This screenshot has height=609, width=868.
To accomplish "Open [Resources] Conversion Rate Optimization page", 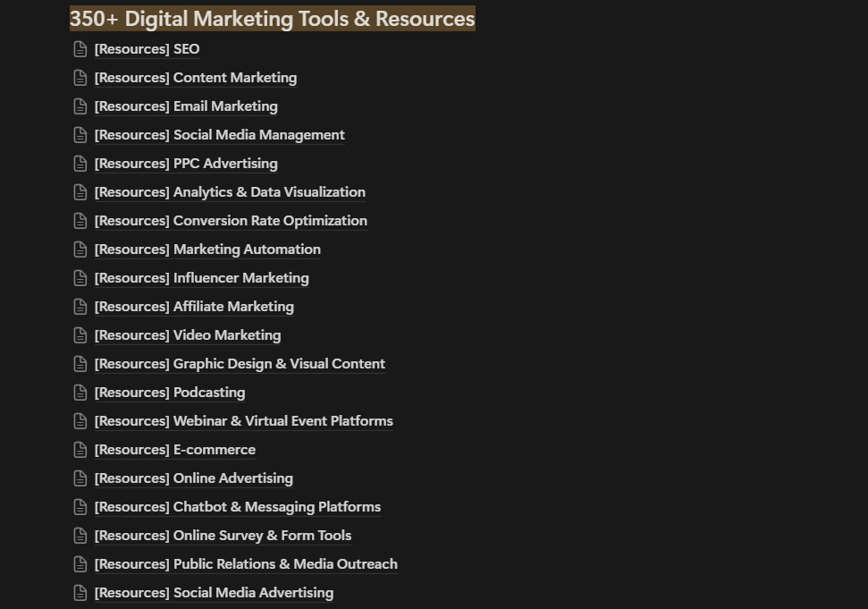I will pos(231,221).
